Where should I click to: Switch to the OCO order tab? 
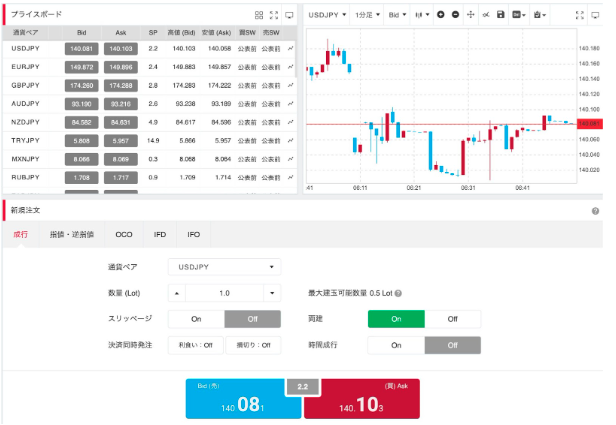(x=123, y=234)
